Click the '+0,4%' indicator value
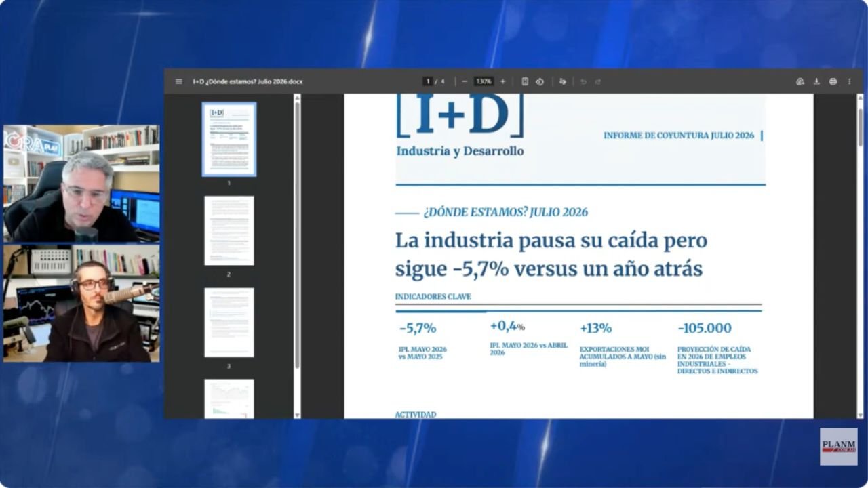The width and height of the screenshot is (868, 488). tap(507, 326)
